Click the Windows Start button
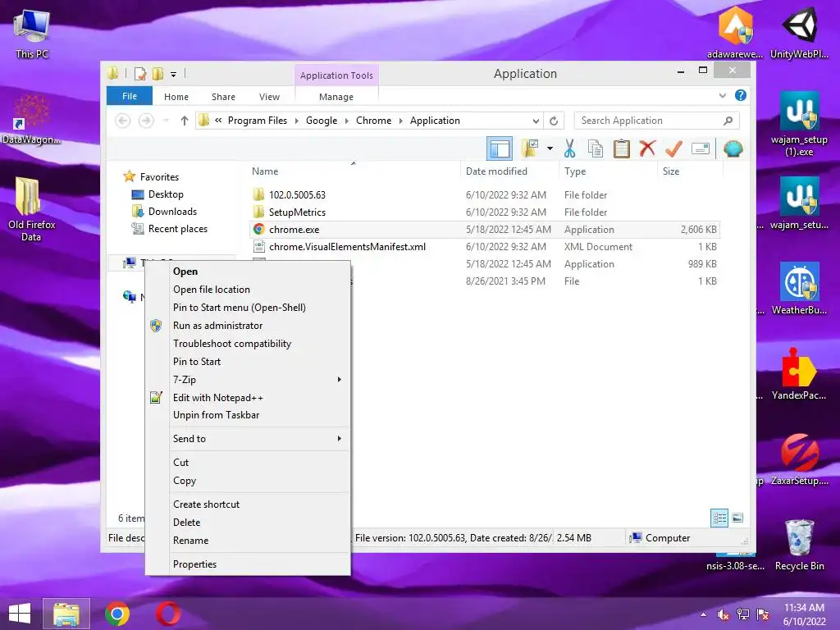The width and height of the screenshot is (840, 630). [x=20, y=614]
